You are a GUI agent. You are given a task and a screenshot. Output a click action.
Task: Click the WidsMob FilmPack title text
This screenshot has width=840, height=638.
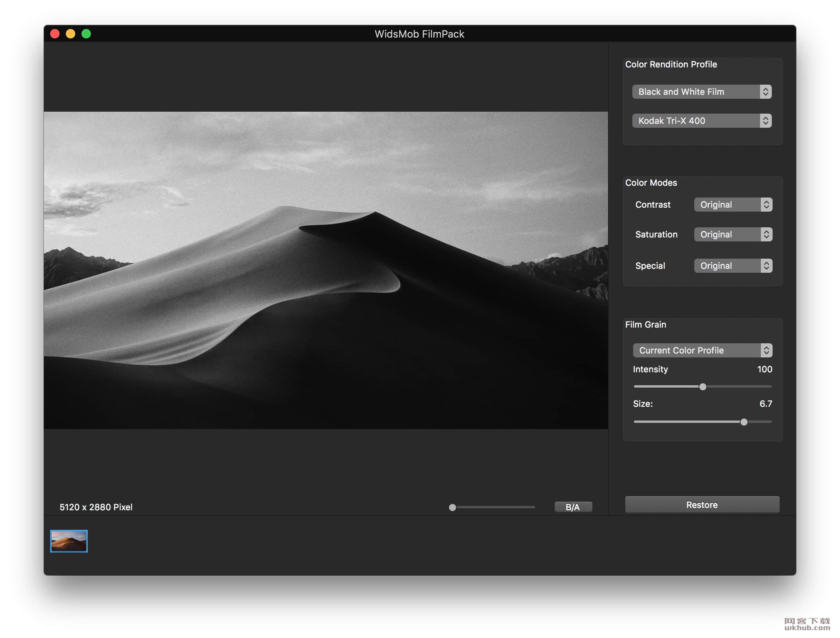click(419, 34)
